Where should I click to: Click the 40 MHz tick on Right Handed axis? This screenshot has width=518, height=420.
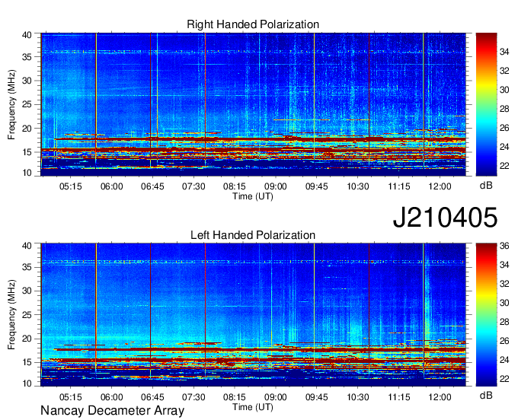pos(27,35)
